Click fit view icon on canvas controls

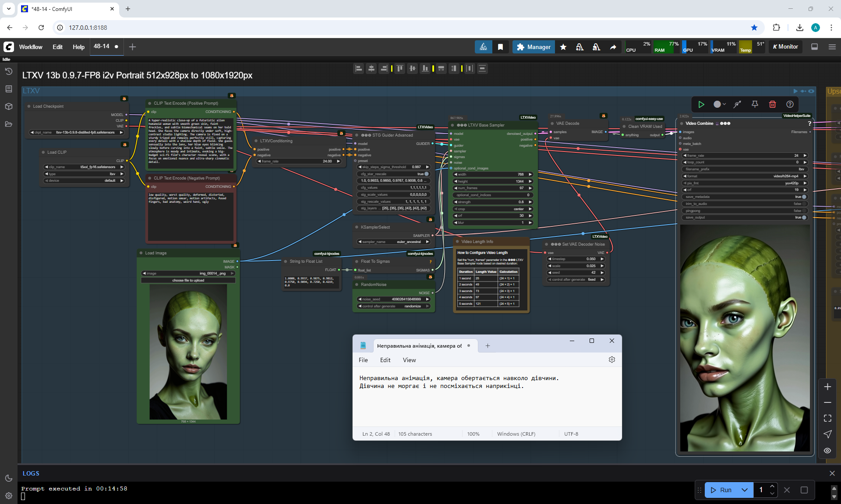point(827,418)
